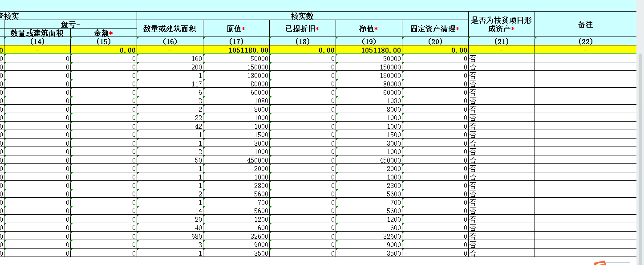Select 原值 cell showing 180000
The height and width of the screenshot is (265, 644).
[236, 75]
